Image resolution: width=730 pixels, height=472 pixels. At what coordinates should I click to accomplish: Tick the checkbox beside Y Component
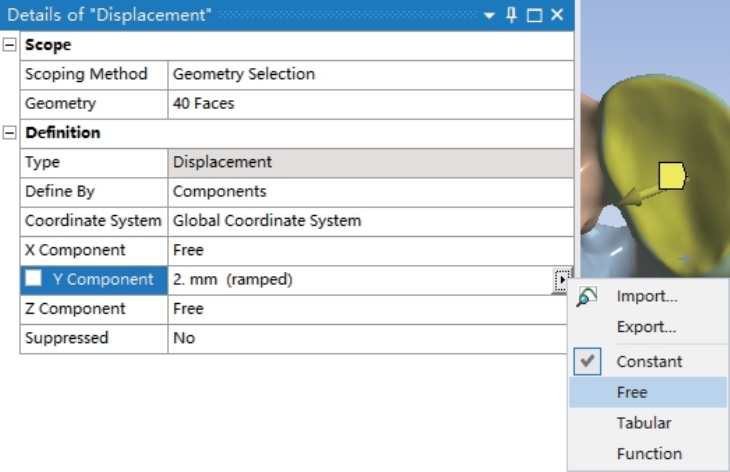[x=33, y=278]
